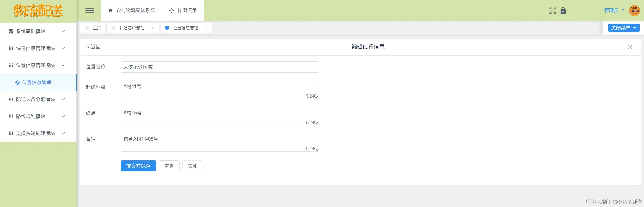This screenshot has height=207, width=644.
Task: Click the 物流配送 logo
Action: pos(38,11)
